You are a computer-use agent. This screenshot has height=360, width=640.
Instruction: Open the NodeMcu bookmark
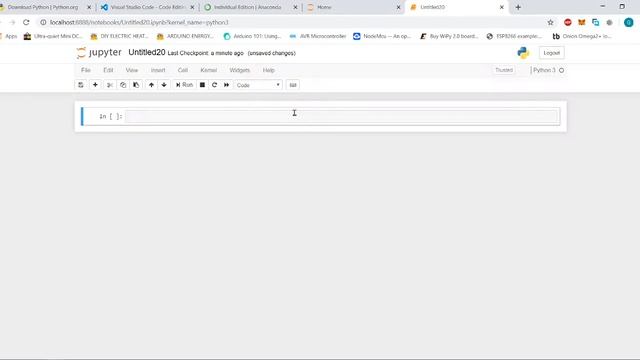coord(382,36)
